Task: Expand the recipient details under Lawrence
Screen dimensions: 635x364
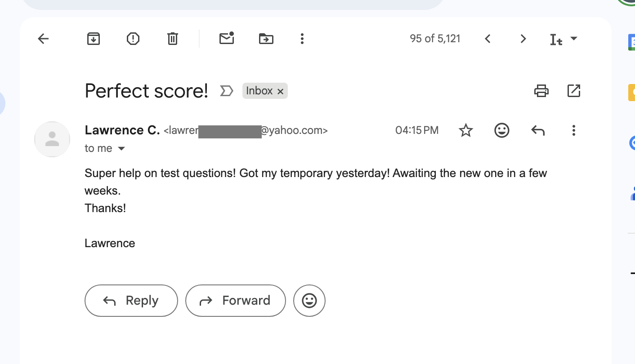Action: [x=121, y=148]
